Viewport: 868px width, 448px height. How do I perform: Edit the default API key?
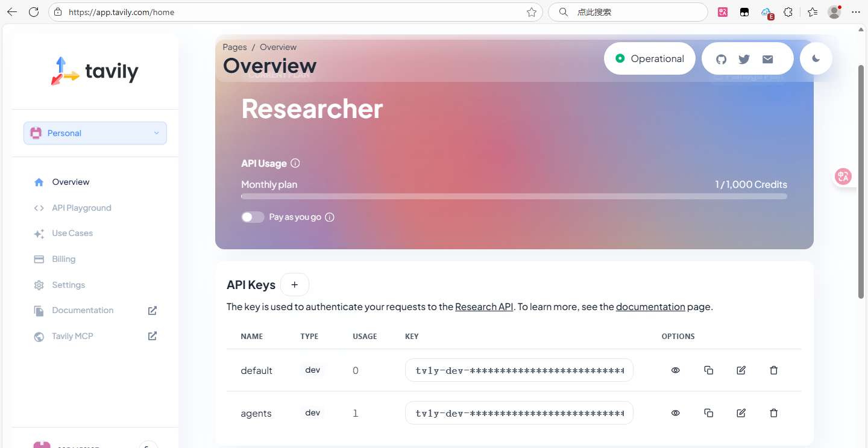click(741, 370)
